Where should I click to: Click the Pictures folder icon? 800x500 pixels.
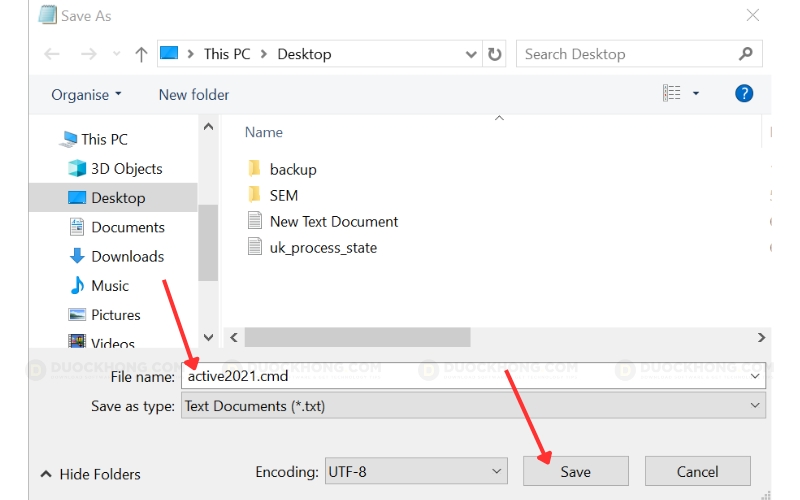click(x=77, y=315)
